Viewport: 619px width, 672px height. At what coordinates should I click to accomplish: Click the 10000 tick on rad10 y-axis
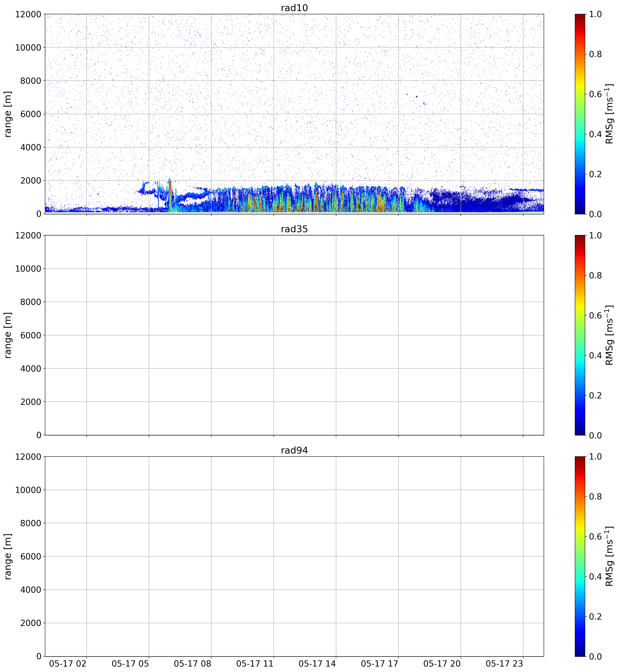28,48
